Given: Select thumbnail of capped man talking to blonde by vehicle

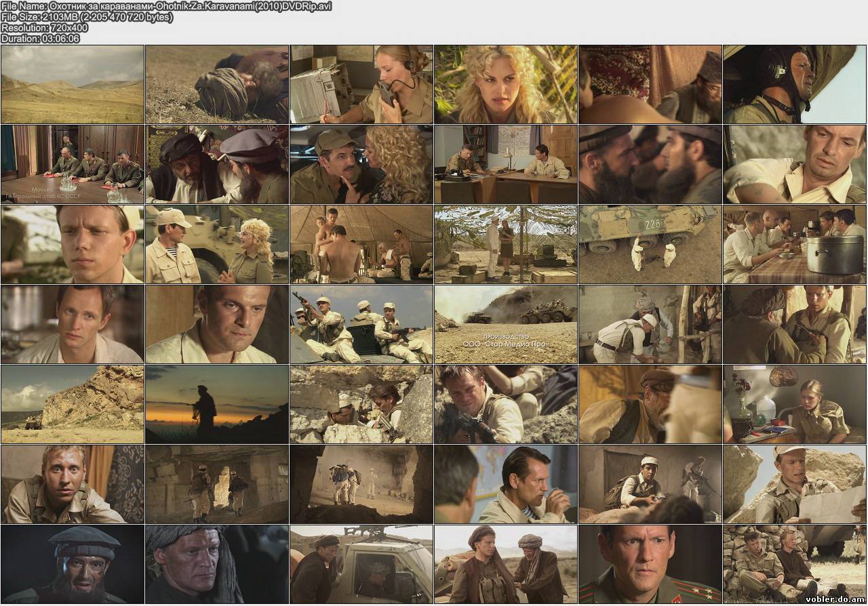Looking at the screenshot, I should click(217, 245).
